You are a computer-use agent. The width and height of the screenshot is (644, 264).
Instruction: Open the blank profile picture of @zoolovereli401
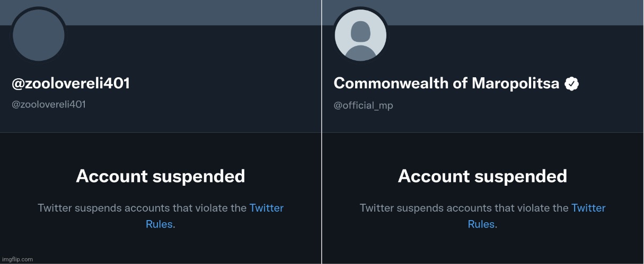pyautogui.click(x=39, y=35)
